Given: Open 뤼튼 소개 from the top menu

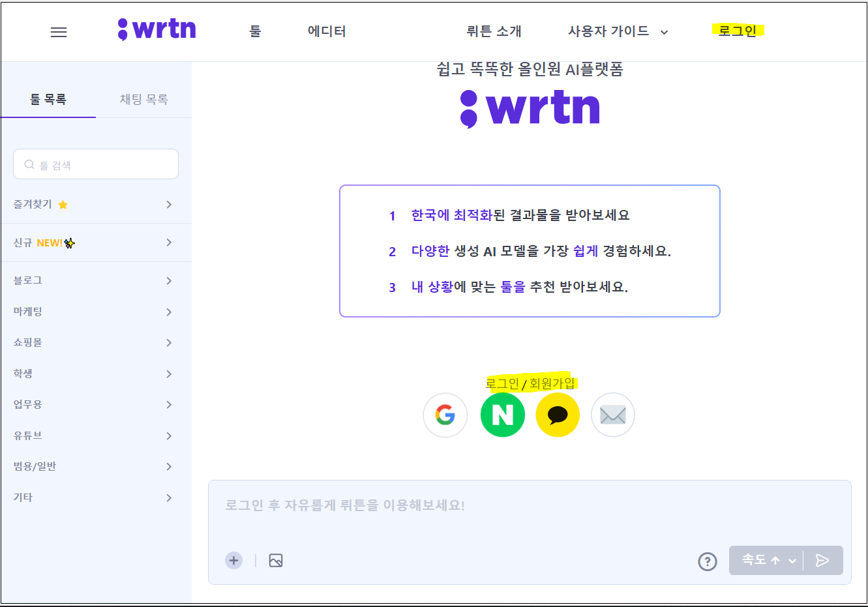Looking at the screenshot, I should point(494,31).
